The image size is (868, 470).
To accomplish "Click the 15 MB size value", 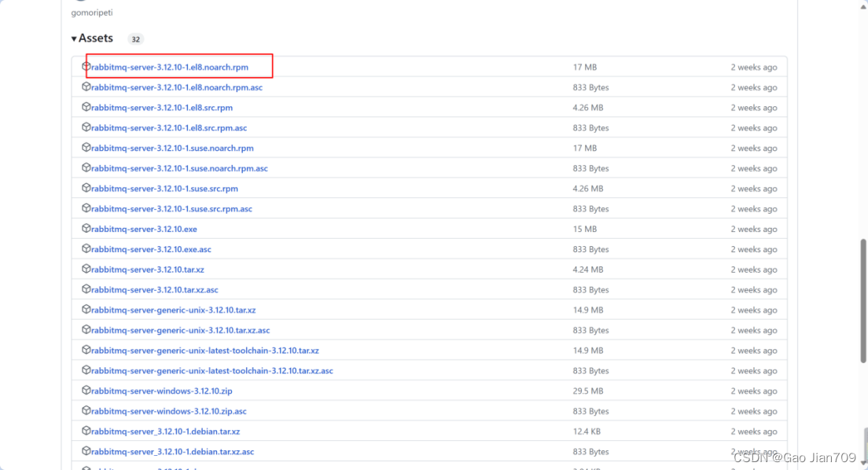I will point(585,229).
